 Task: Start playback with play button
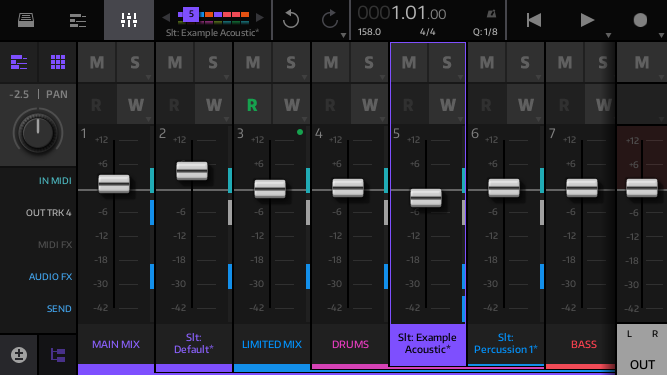tap(587, 20)
